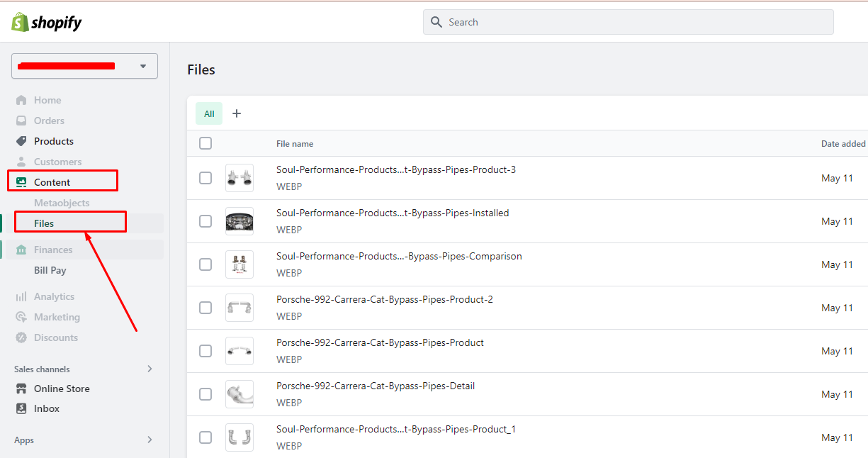This screenshot has height=458, width=868.
Task: Add a new view with plus icon
Action: tap(237, 113)
